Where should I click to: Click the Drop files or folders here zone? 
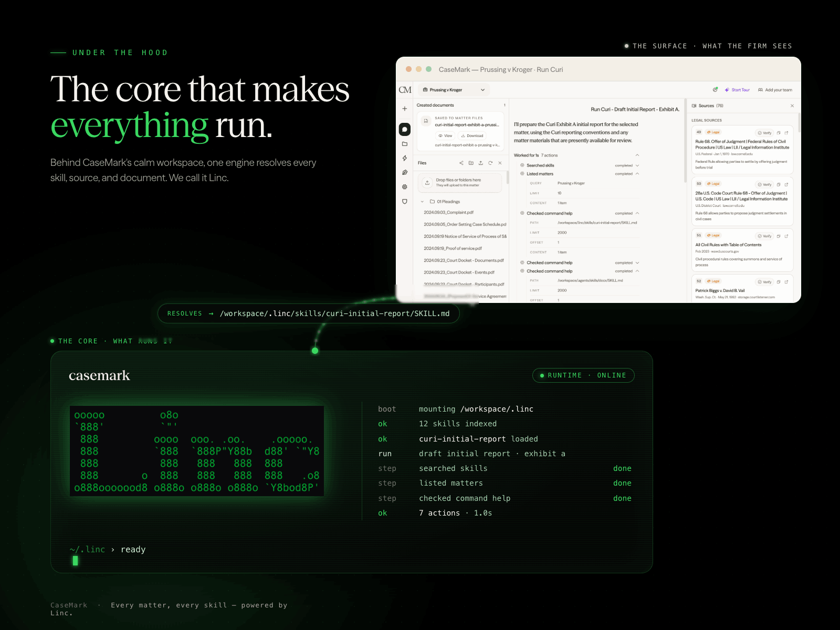coord(460,182)
